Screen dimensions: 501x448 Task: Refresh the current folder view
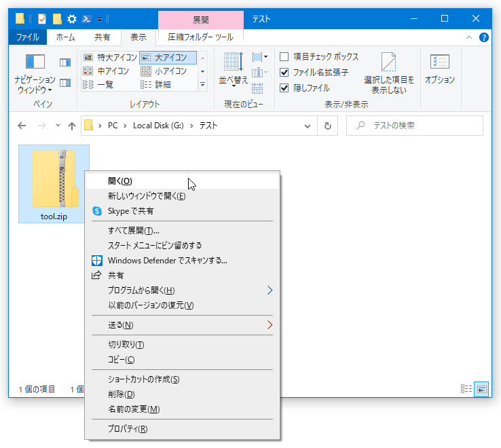pyautogui.click(x=327, y=126)
